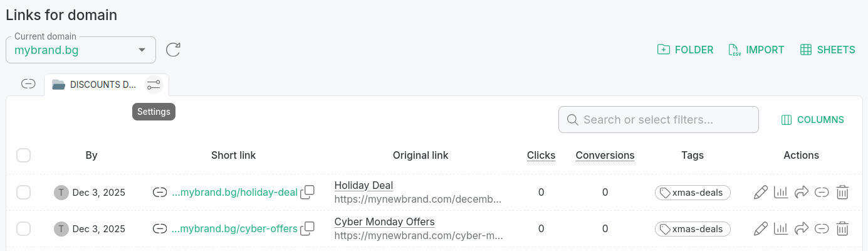The width and height of the screenshot is (868, 251).
Task: Open the Columns chooser
Action: [812, 120]
